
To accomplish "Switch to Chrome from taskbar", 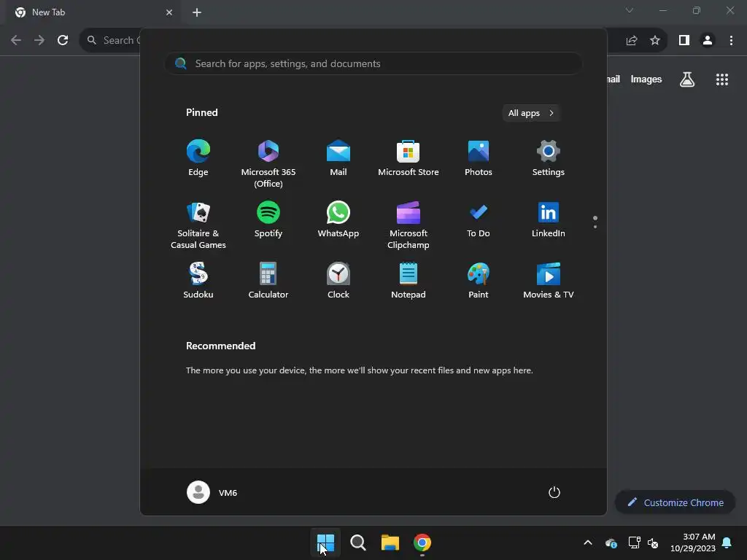I will pos(422,542).
